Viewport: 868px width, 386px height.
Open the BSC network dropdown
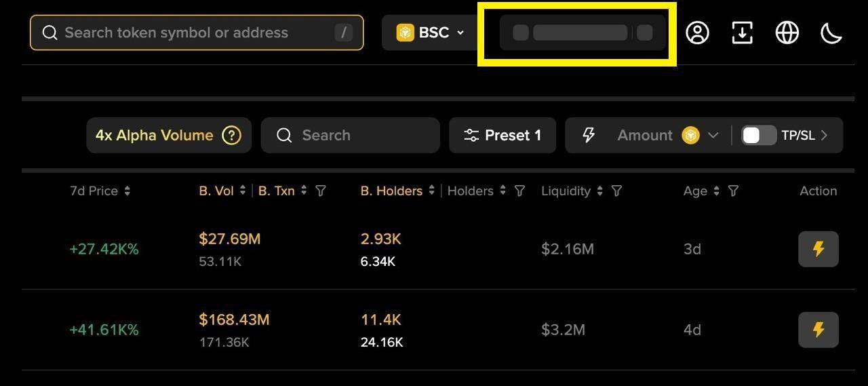pos(431,33)
